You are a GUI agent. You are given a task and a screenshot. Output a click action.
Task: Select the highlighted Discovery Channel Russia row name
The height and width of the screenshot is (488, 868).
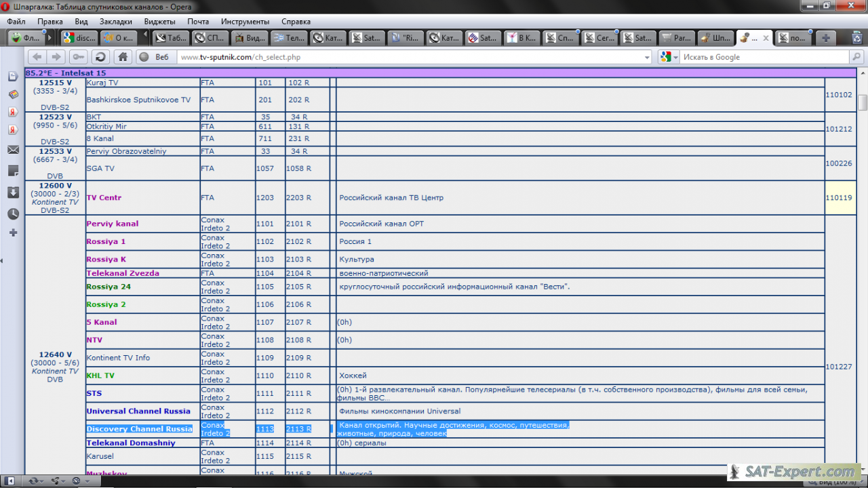pyautogui.click(x=139, y=429)
